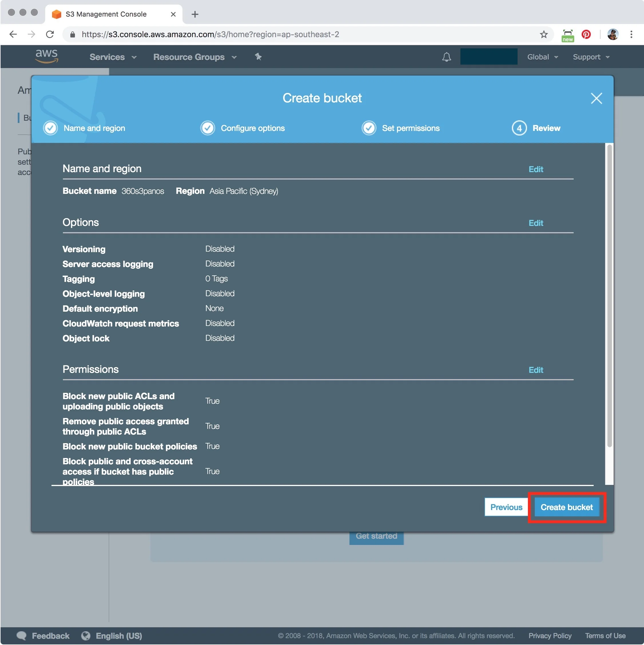Click the 0 Tags value
This screenshot has width=644, height=645.
point(216,278)
